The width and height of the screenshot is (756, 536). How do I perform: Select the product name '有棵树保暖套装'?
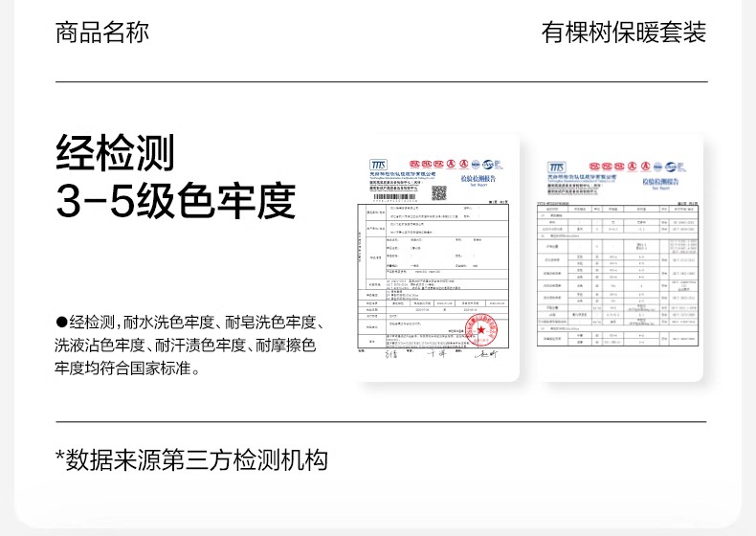pos(623,33)
